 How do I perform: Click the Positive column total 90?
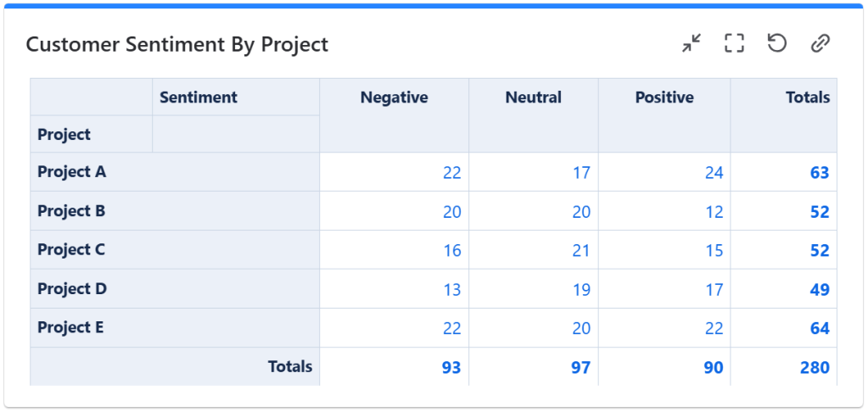714,368
